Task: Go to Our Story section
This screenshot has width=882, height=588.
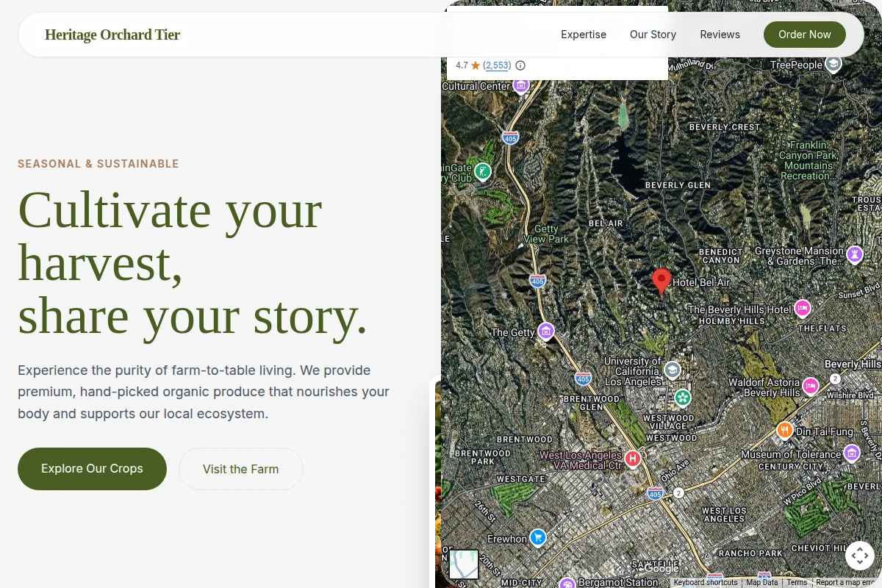Action: [653, 35]
